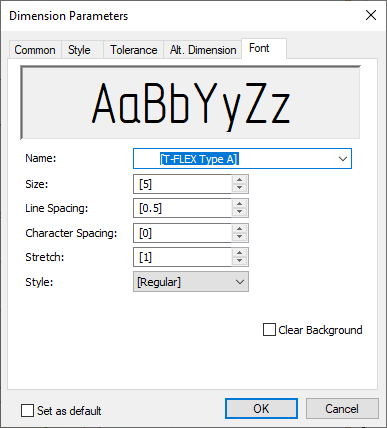Increase Stretch with up arrow

(239, 253)
